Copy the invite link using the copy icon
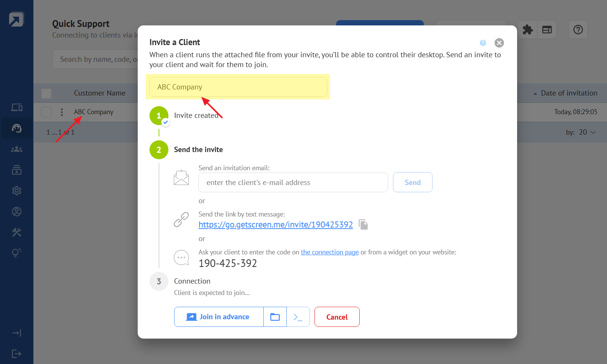This screenshot has width=607, height=364. (x=363, y=224)
